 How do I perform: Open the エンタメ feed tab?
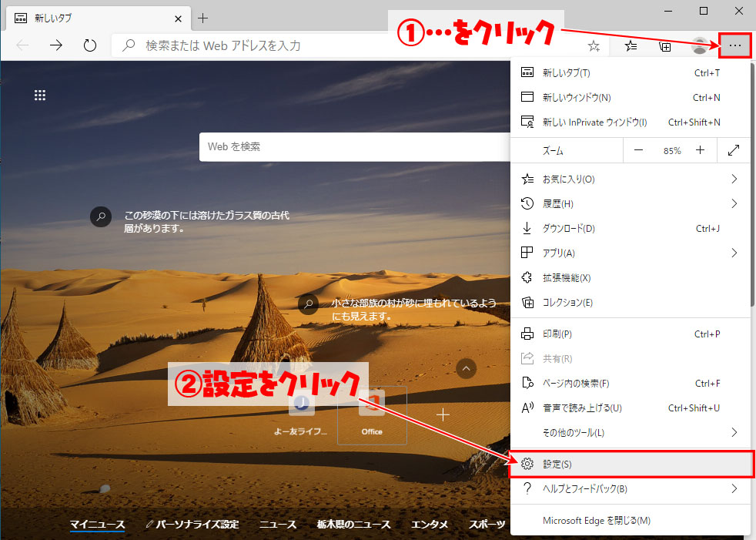(x=430, y=524)
